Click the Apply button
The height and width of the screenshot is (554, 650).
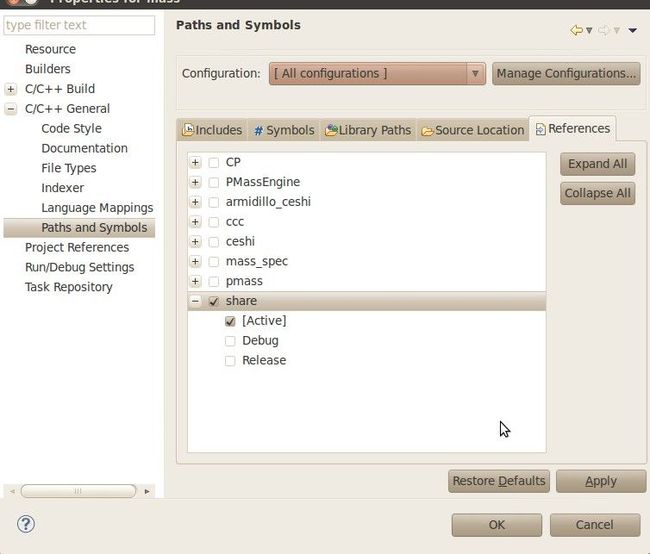601,481
